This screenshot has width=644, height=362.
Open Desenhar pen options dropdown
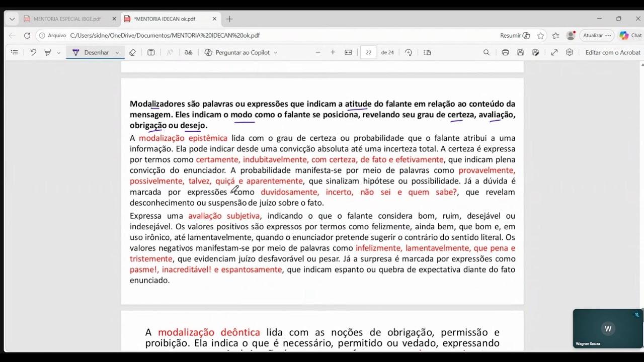[x=117, y=53]
